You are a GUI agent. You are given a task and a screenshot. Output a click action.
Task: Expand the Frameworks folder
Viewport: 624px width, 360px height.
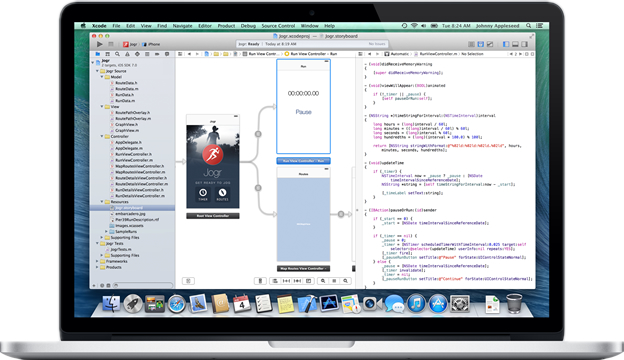tap(97, 261)
